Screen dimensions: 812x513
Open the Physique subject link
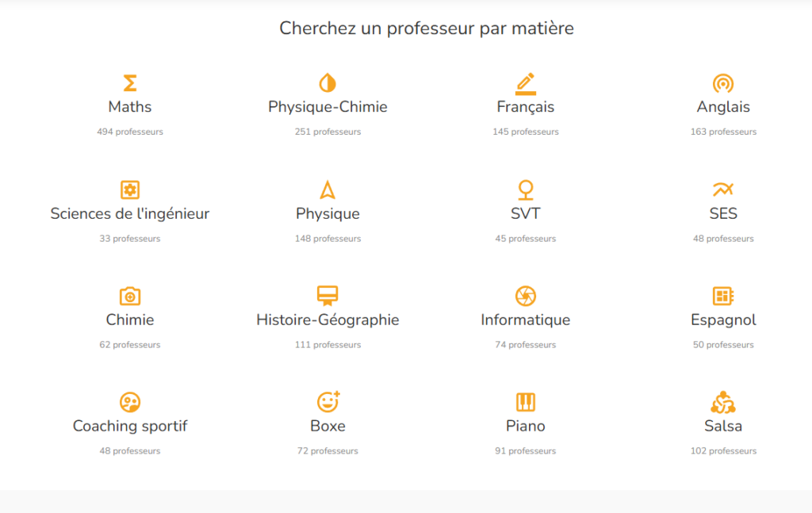(327, 214)
